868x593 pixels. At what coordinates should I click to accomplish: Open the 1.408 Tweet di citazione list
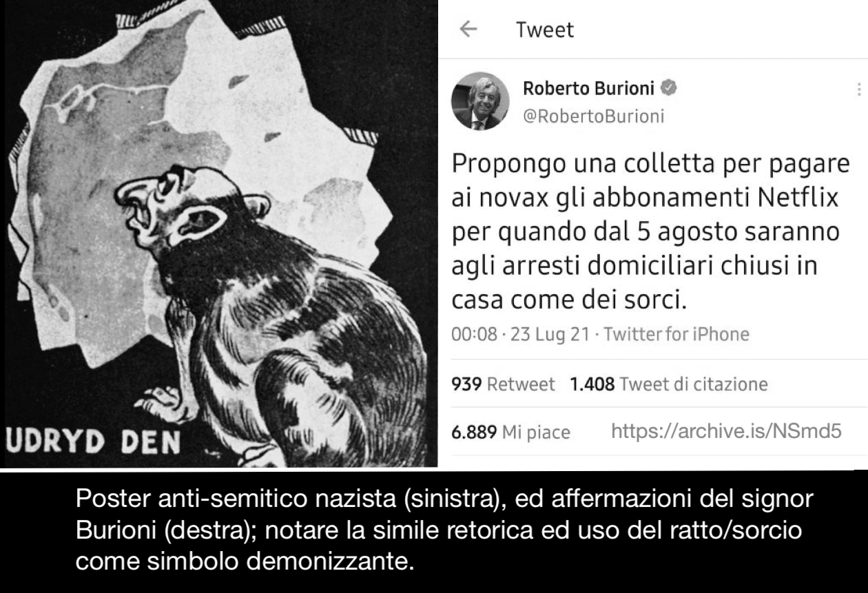click(668, 384)
